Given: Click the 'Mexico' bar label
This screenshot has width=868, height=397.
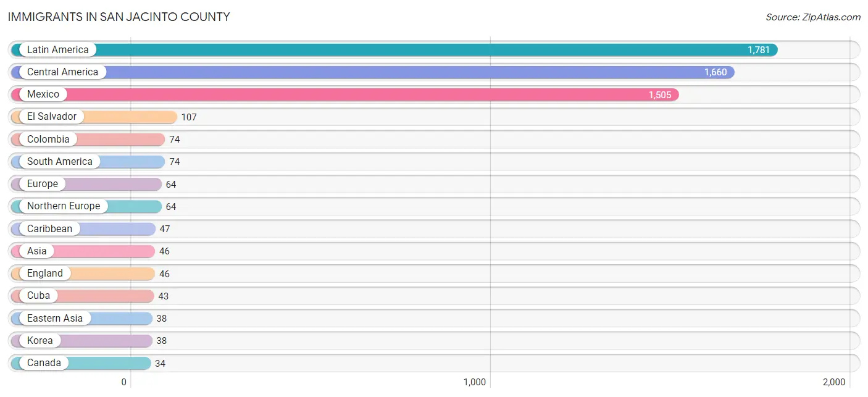Looking at the screenshot, I should click(x=43, y=94).
